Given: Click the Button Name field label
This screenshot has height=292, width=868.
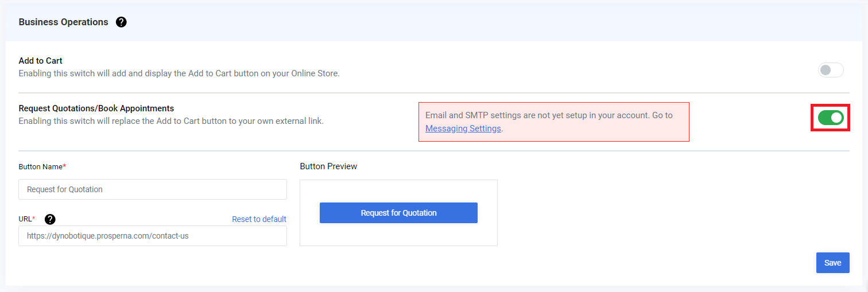Looking at the screenshot, I should click(x=42, y=166).
